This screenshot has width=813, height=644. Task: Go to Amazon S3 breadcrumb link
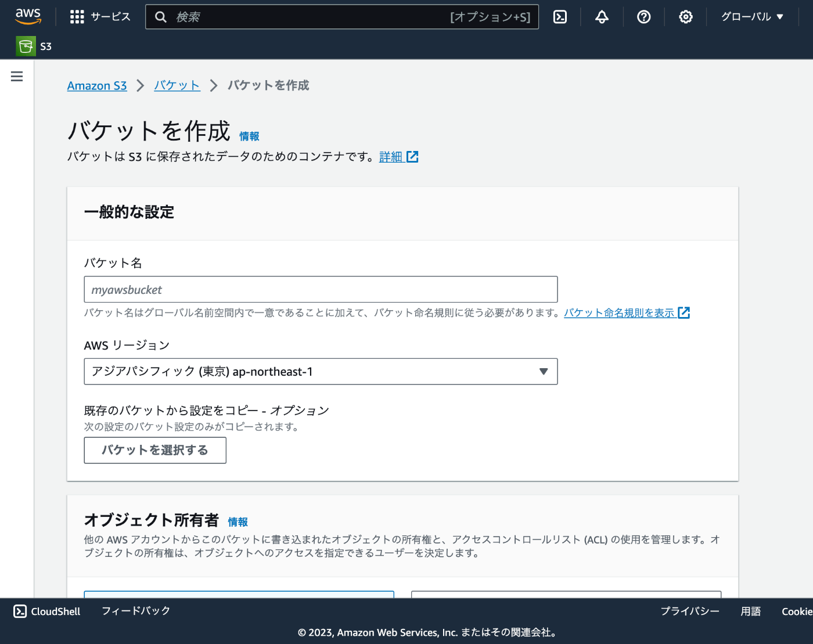[x=97, y=85]
